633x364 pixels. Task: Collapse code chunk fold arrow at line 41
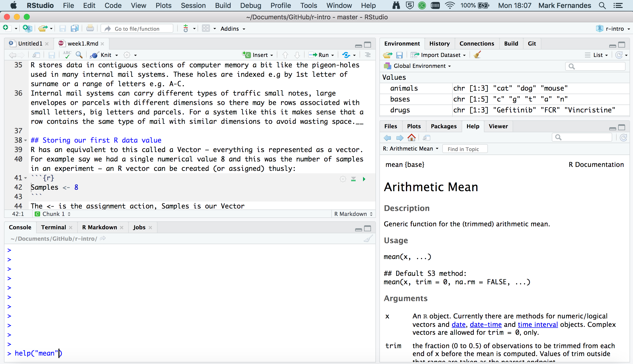(x=26, y=178)
